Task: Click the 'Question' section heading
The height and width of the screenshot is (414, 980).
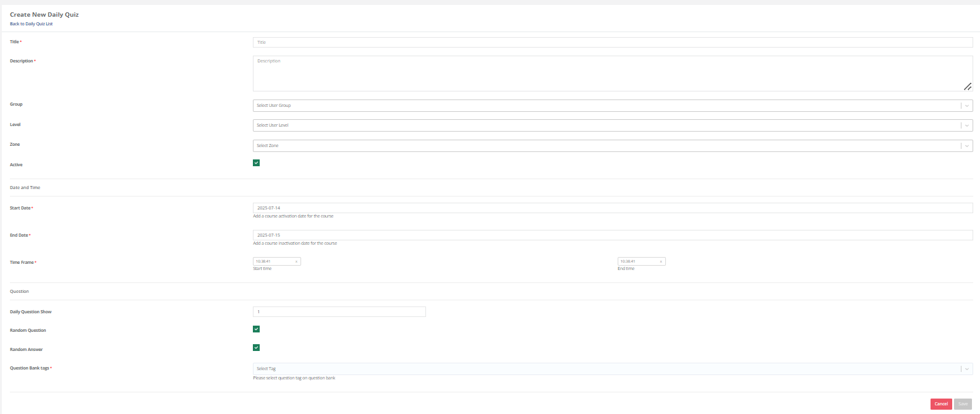Action: [x=19, y=292]
